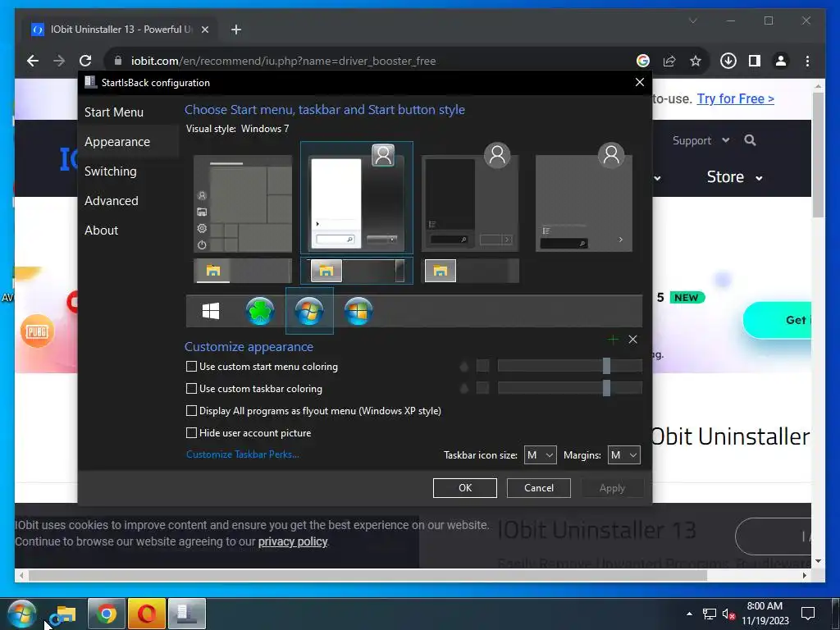The width and height of the screenshot is (840, 630).
Task: Remove start button image with the X icon
Action: click(632, 339)
